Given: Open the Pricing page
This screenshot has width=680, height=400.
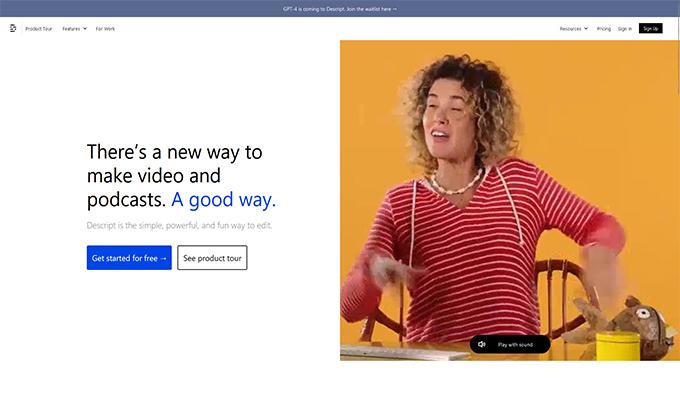Looking at the screenshot, I should [x=604, y=29].
